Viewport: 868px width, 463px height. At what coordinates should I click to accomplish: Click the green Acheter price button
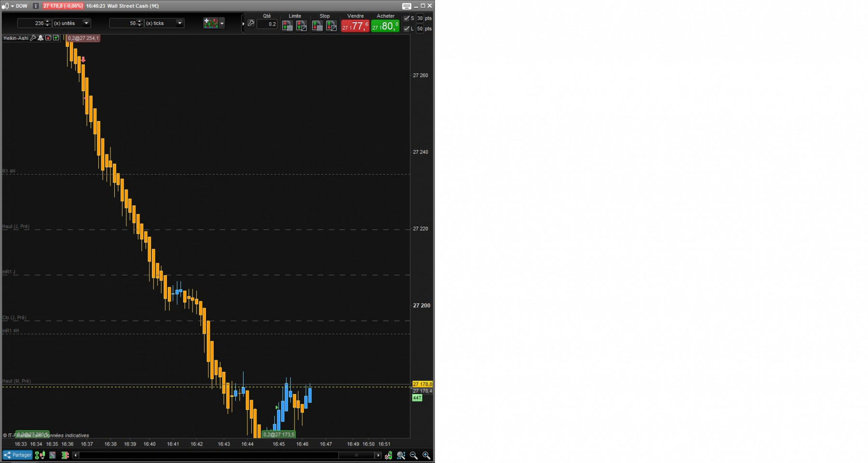click(x=385, y=26)
